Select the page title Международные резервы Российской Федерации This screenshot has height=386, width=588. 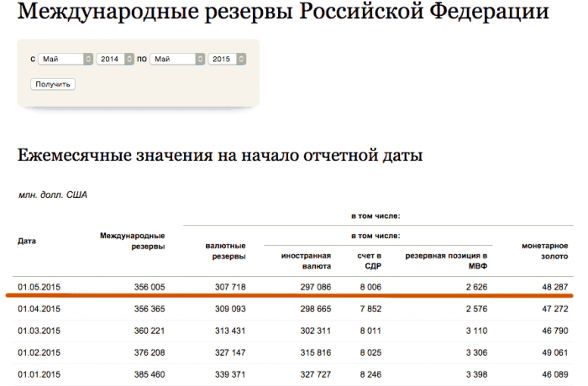coord(283,11)
